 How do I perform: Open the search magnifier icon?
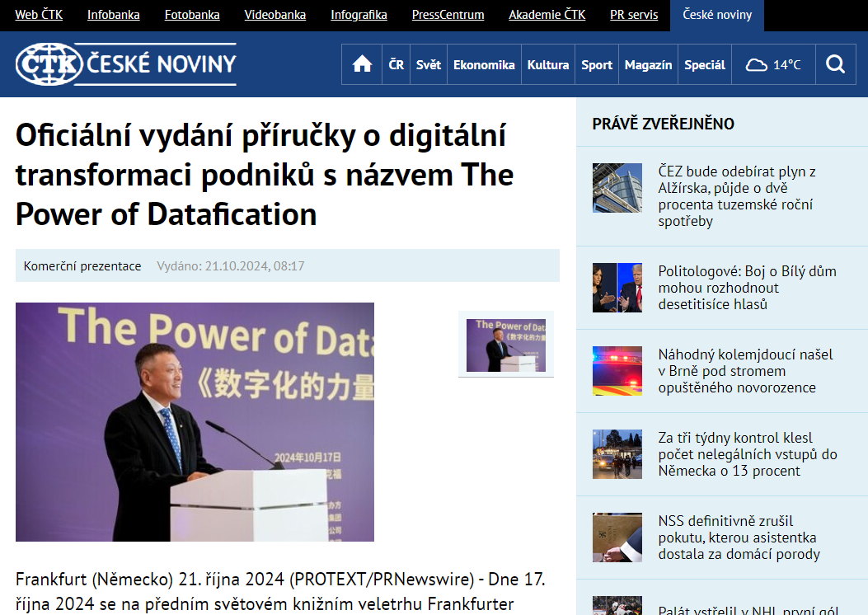[x=835, y=64]
